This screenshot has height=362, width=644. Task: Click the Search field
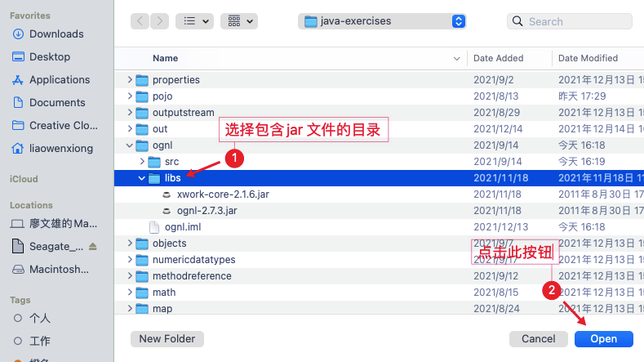[x=570, y=21]
